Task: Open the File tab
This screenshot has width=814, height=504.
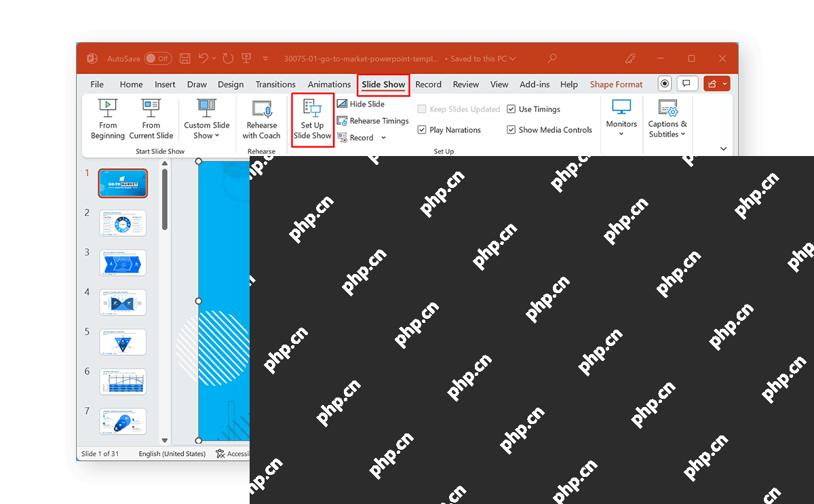Action: (97, 85)
